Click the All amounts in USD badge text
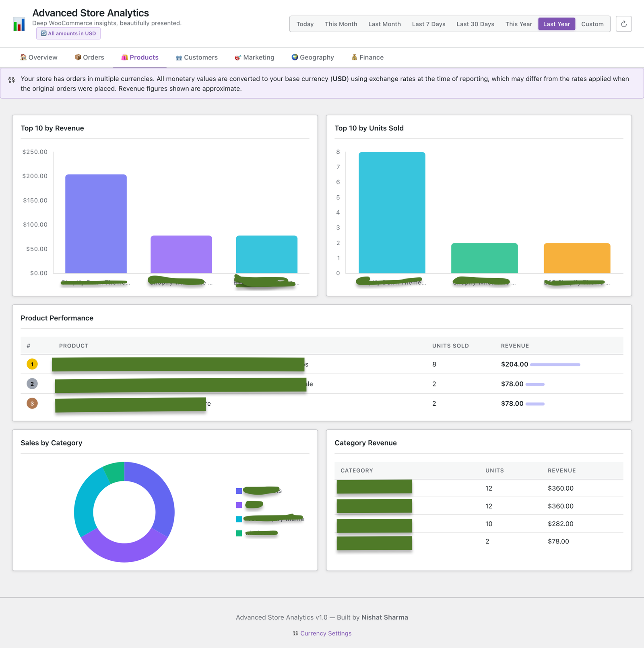644x648 pixels. point(72,33)
